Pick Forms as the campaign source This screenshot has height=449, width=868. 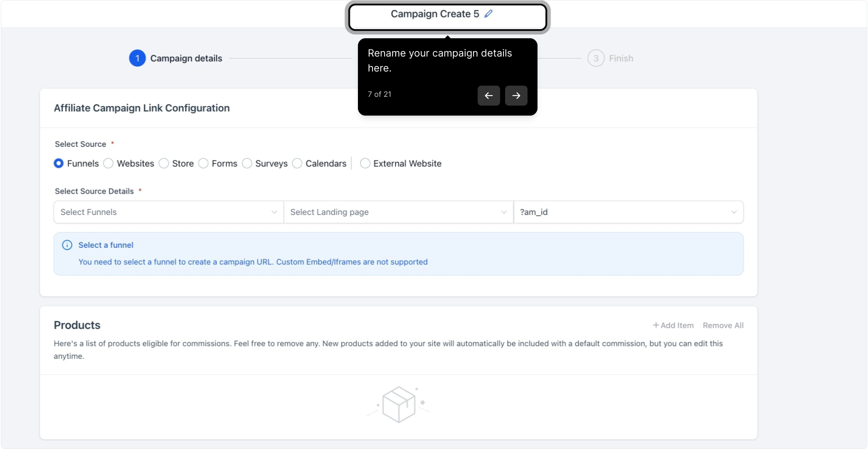click(203, 163)
